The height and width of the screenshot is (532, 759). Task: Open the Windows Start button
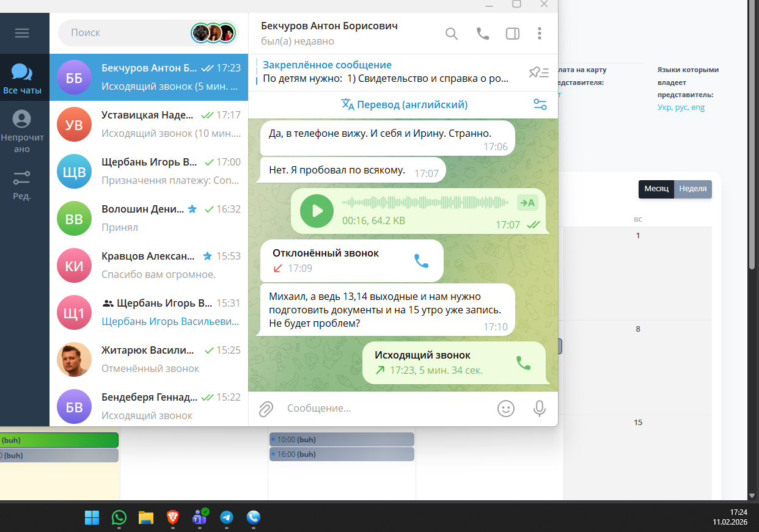pyautogui.click(x=92, y=517)
